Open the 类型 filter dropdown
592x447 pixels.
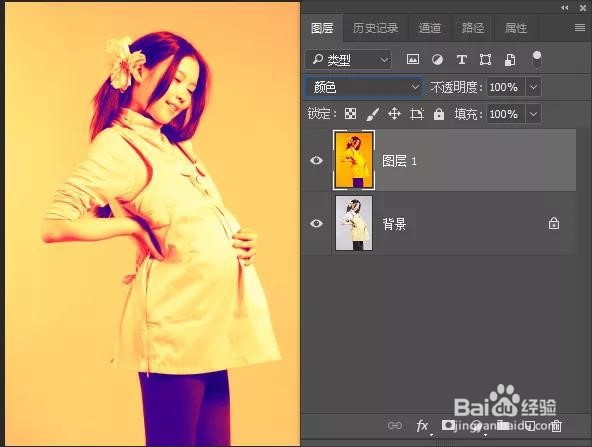tap(348, 60)
